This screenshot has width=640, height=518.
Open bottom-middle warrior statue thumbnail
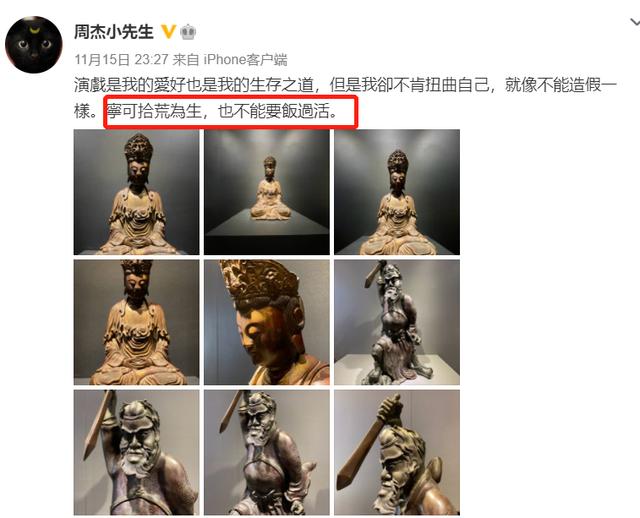pyautogui.click(x=267, y=452)
